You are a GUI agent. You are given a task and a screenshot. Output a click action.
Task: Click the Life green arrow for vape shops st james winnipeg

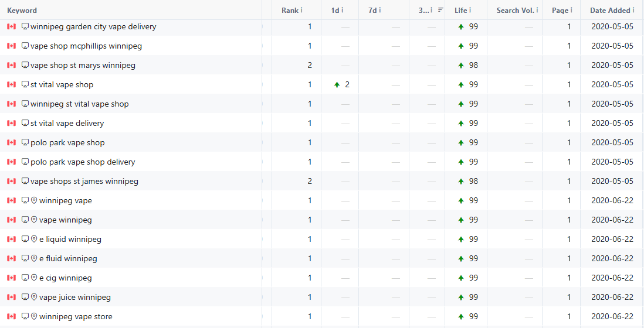(x=461, y=181)
